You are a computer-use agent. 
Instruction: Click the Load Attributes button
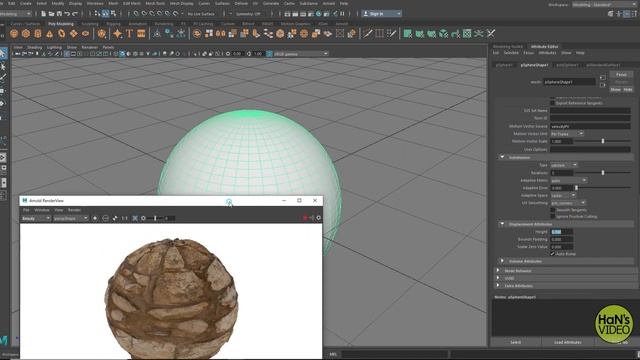(x=568, y=342)
